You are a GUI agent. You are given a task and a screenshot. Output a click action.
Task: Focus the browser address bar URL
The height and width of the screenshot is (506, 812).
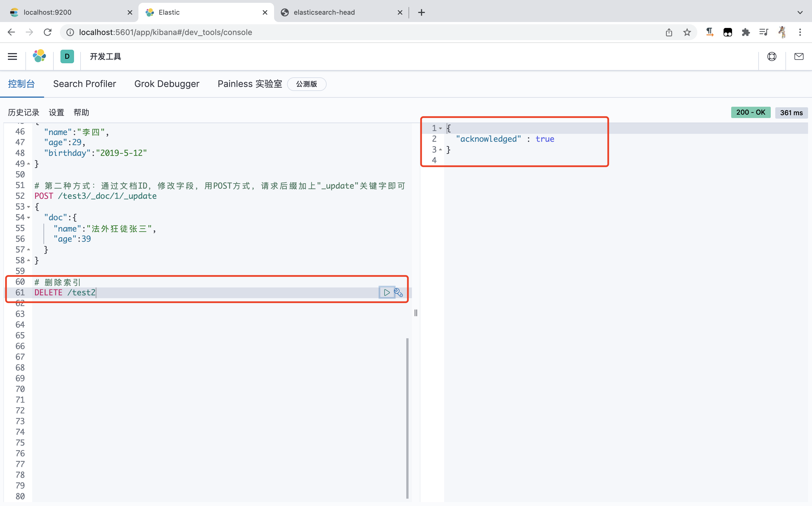(165, 32)
